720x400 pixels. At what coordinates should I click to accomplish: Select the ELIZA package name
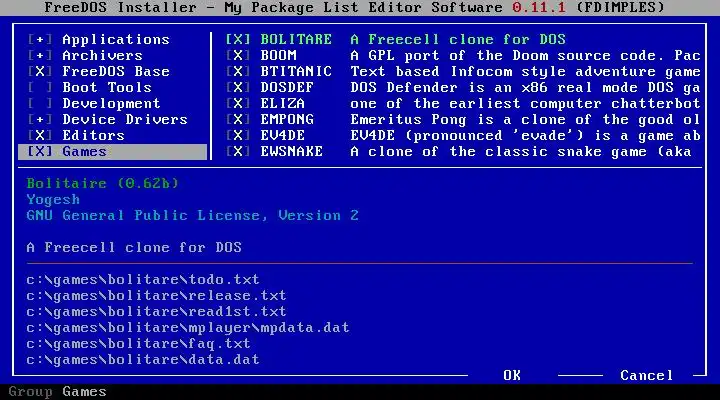(x=282, y=103)
